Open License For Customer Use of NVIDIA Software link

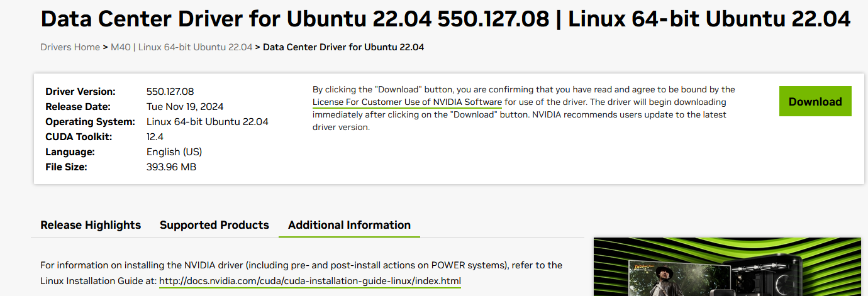407,102
